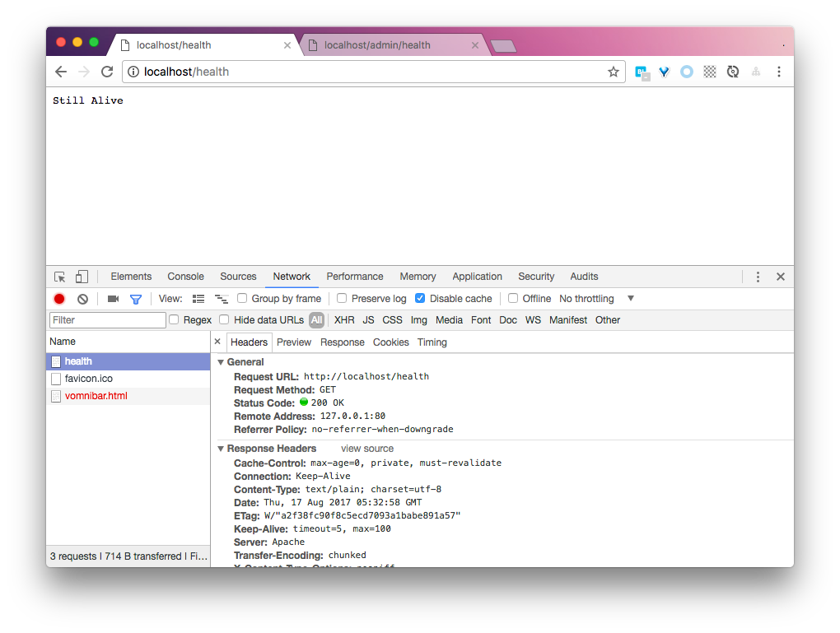840x633 pixels.
Task: Capture screenshots with the camera icon
Action: 113,299
